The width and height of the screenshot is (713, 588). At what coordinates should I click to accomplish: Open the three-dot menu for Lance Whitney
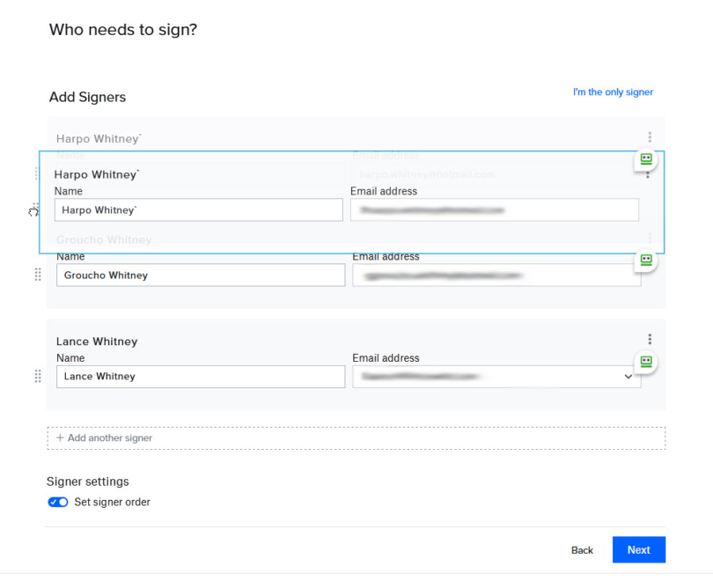coord(650,339)
